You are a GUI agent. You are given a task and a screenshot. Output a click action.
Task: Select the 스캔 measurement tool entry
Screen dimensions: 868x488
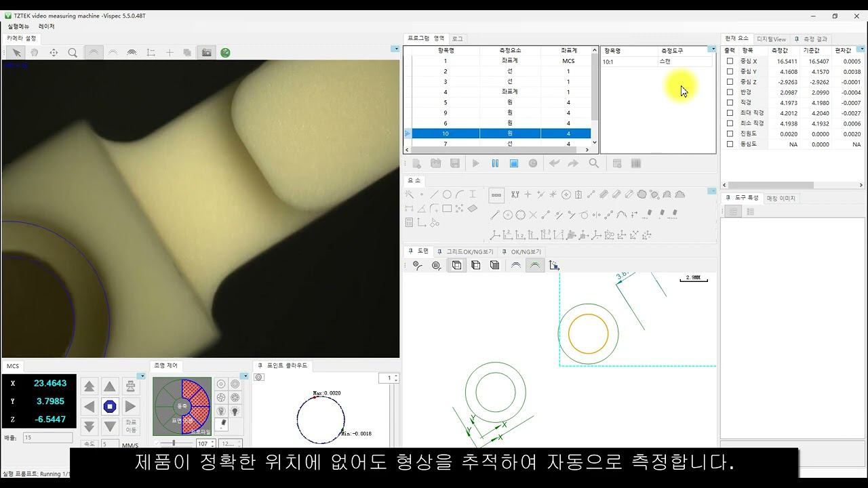[665, 62]
